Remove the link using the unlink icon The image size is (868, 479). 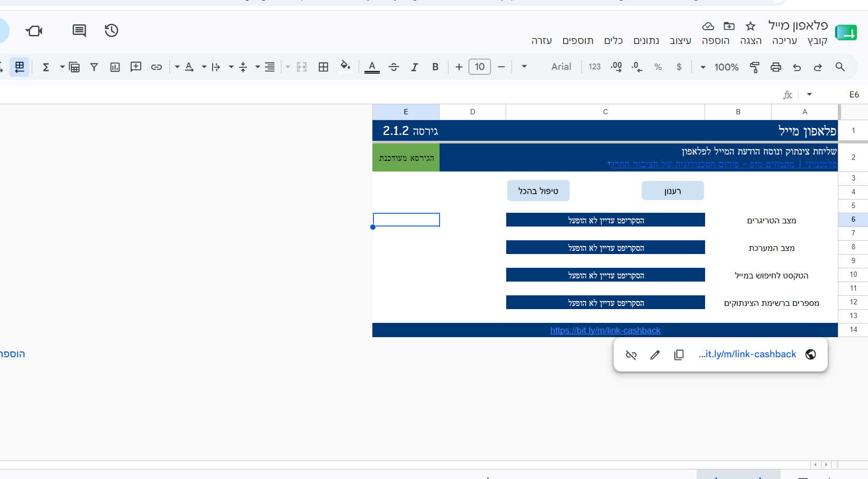click(631, 355)
